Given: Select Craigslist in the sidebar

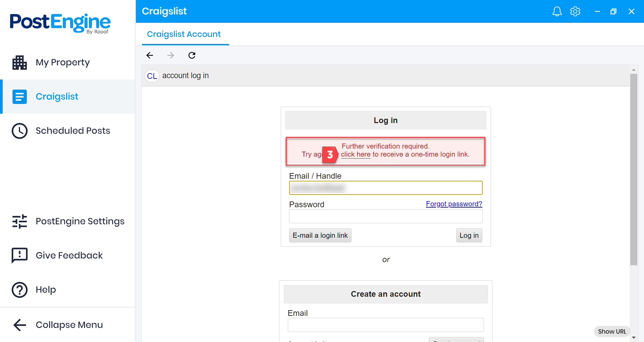Looking at the screenshot, I should 67,97.
